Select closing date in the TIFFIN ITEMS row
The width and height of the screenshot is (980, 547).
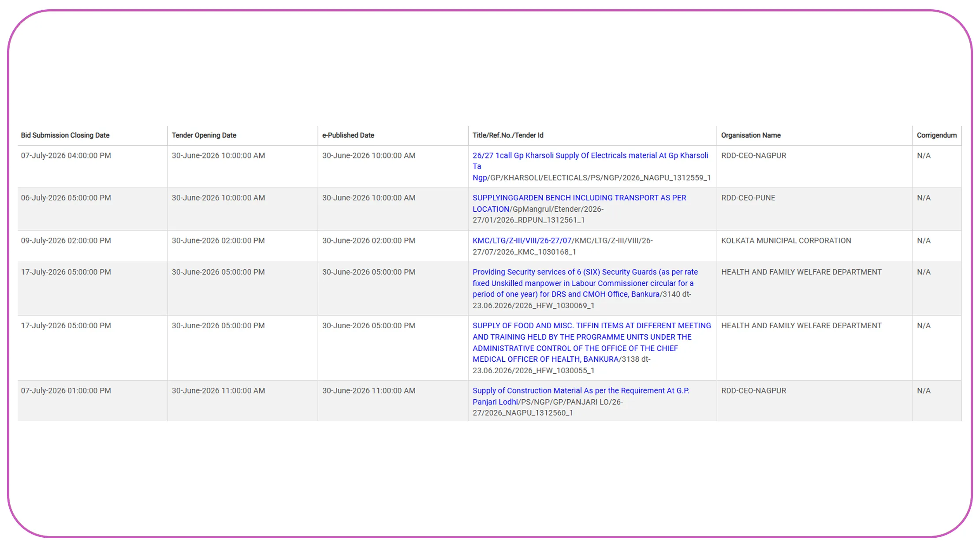[66, 326]
